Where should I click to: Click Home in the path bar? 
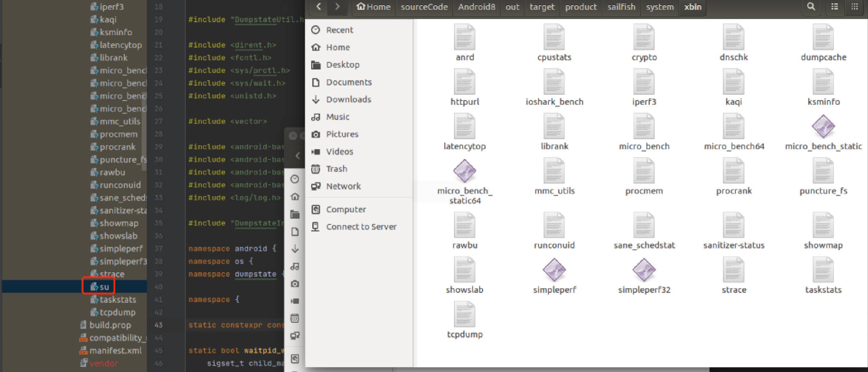[374, 7]
